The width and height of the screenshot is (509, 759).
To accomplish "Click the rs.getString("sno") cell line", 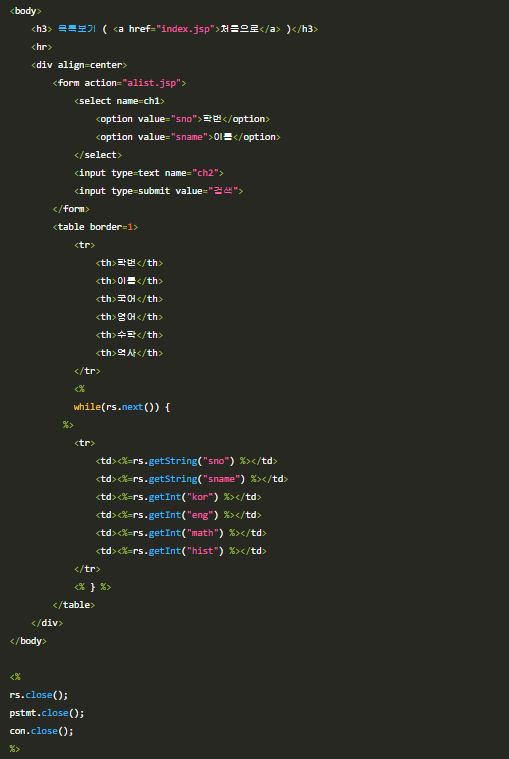I will point(186,461).
